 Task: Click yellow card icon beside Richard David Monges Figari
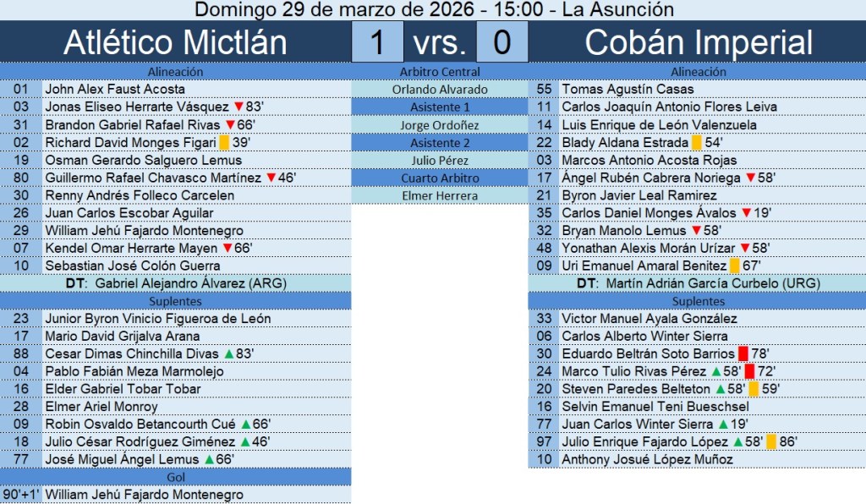click(x=224, y=143)
